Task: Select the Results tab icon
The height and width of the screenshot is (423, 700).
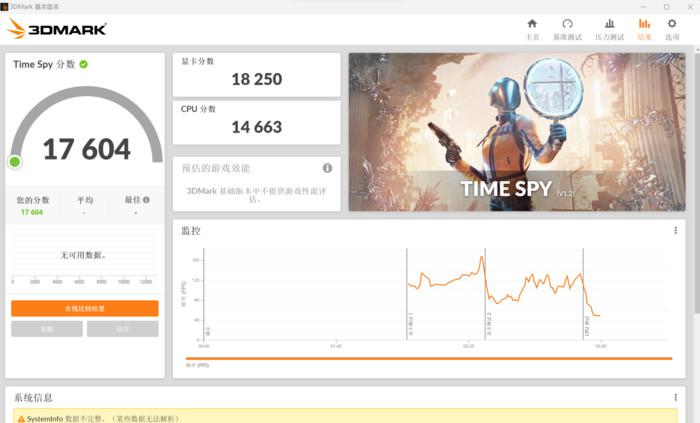Action: (x=644, y=24)
